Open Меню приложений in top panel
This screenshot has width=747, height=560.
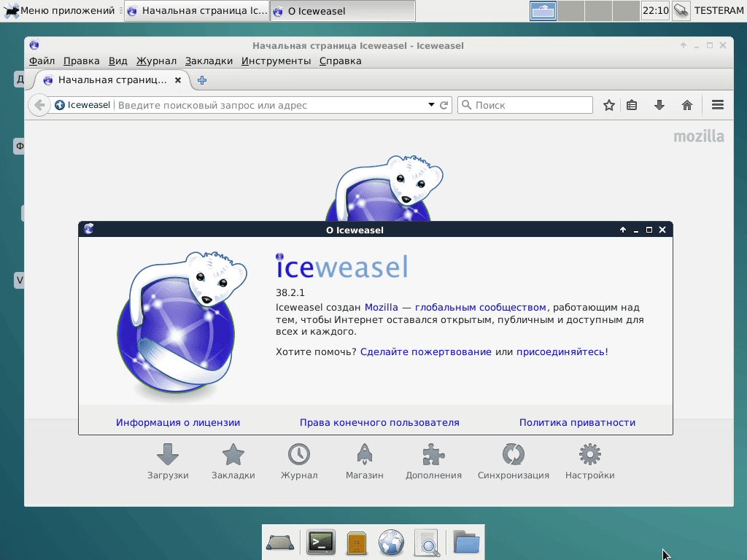click(x=59, y=10)
